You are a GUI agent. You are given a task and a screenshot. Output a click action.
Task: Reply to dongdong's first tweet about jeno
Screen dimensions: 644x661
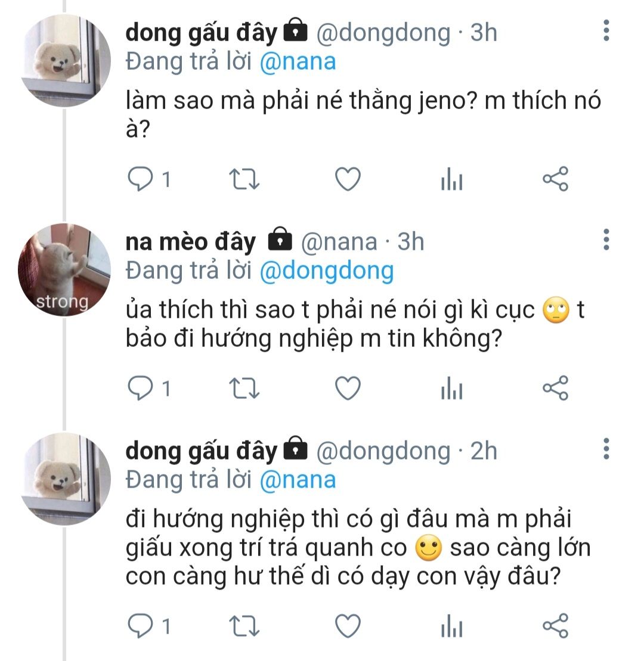pyautogui.click(x=141, y=179)
